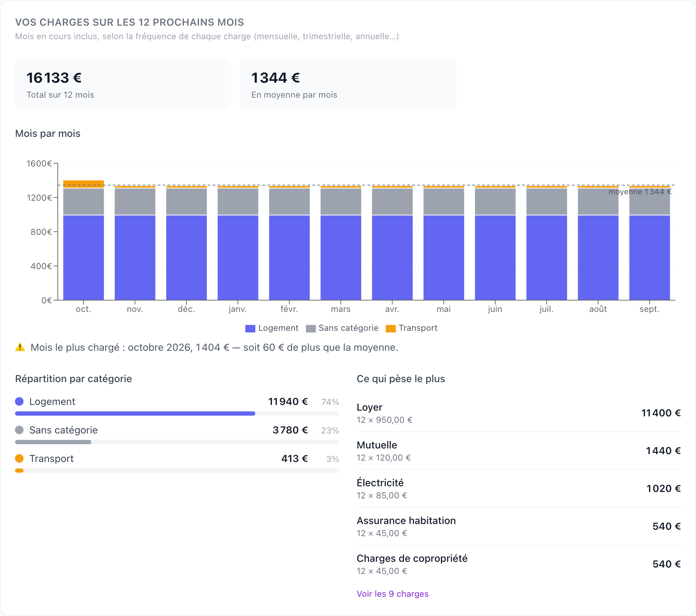Viewport: 696px width, 616px height.
Task: Click the Logement purple category dot
Action: tap(19, 401)
